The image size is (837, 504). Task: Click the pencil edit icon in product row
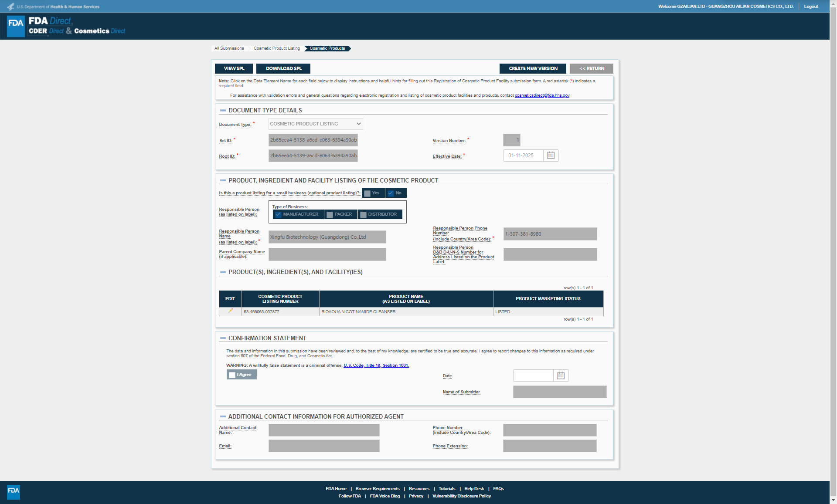231,311
